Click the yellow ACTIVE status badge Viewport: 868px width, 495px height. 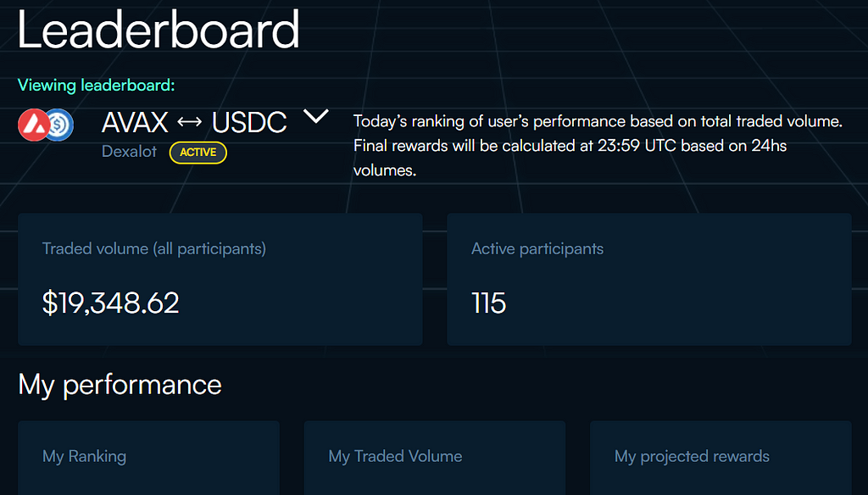198,153
